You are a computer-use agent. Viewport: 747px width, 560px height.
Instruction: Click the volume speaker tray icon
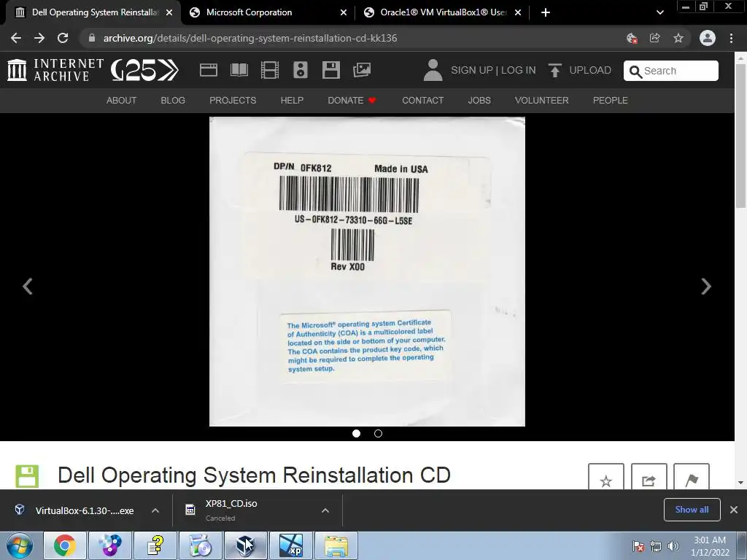tap(673, 546)
